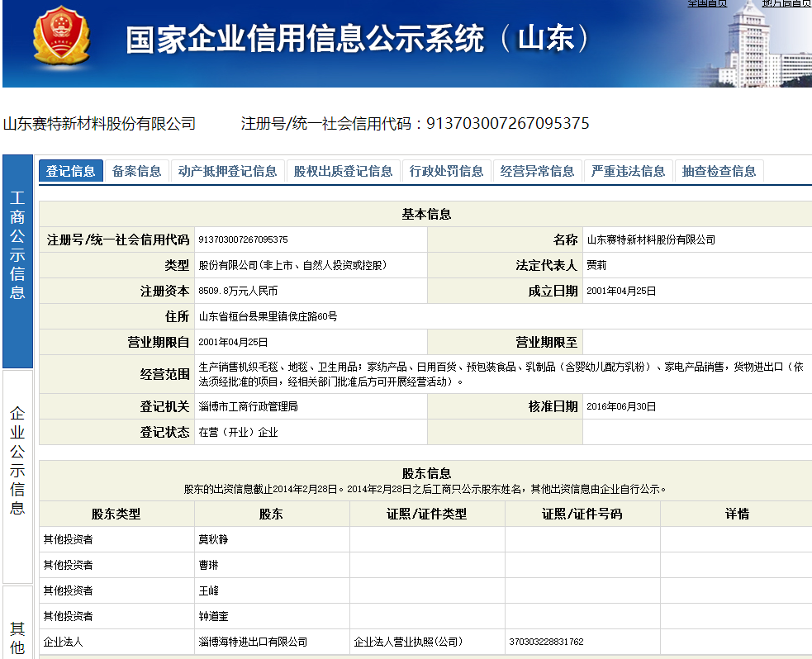Image resolution: width=812 pixels, height=659 pixels.
Task: Switch to the 抽查检查信息 tab
Action: tap(719, 171)
